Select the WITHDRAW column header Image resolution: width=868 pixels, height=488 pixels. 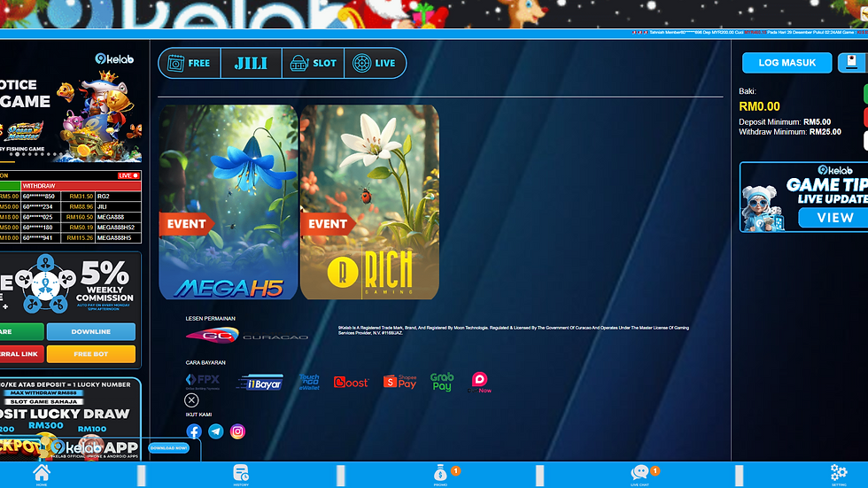pyautogui.click(x=81, y=186)
